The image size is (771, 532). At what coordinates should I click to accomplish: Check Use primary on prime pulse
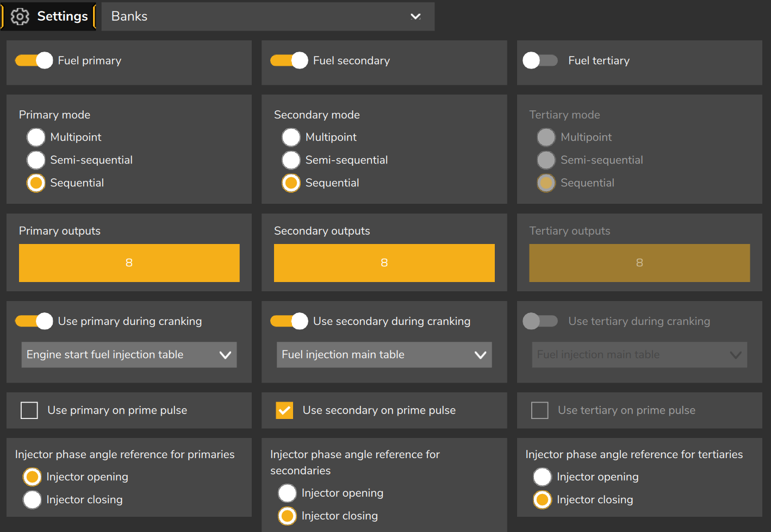coord(29,410)
